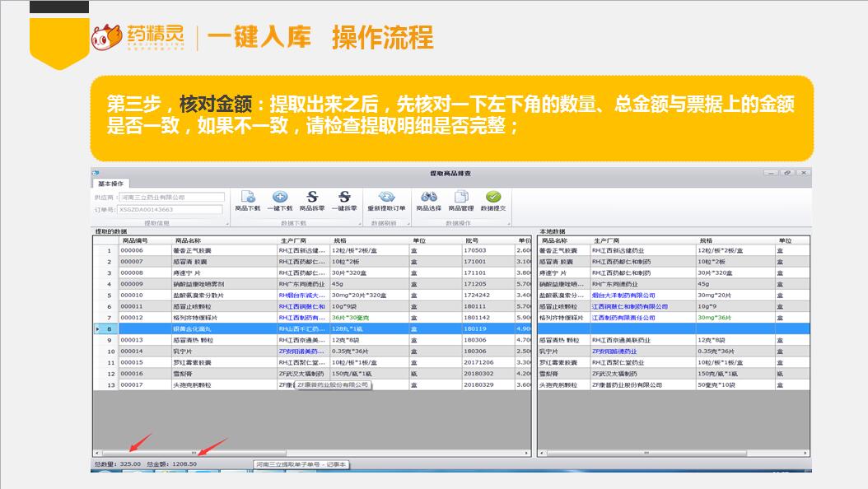
Task: Expand the 提取信息 group launcher arrow
Action: (x=226, y=223)
